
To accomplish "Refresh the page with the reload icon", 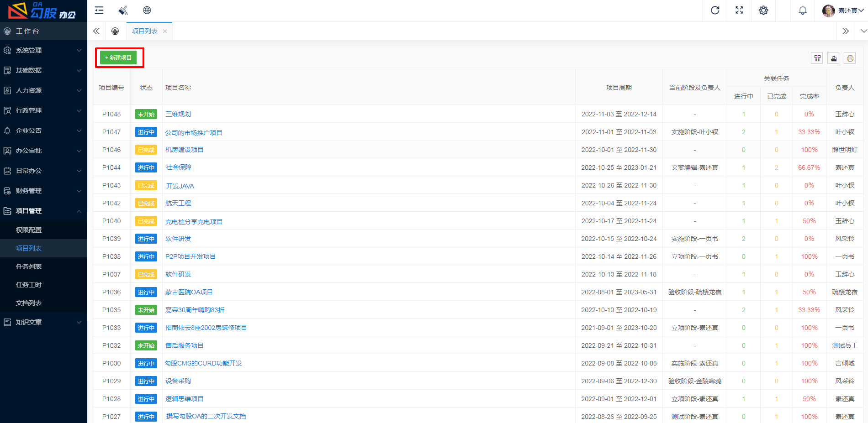I will coord(715,10).
